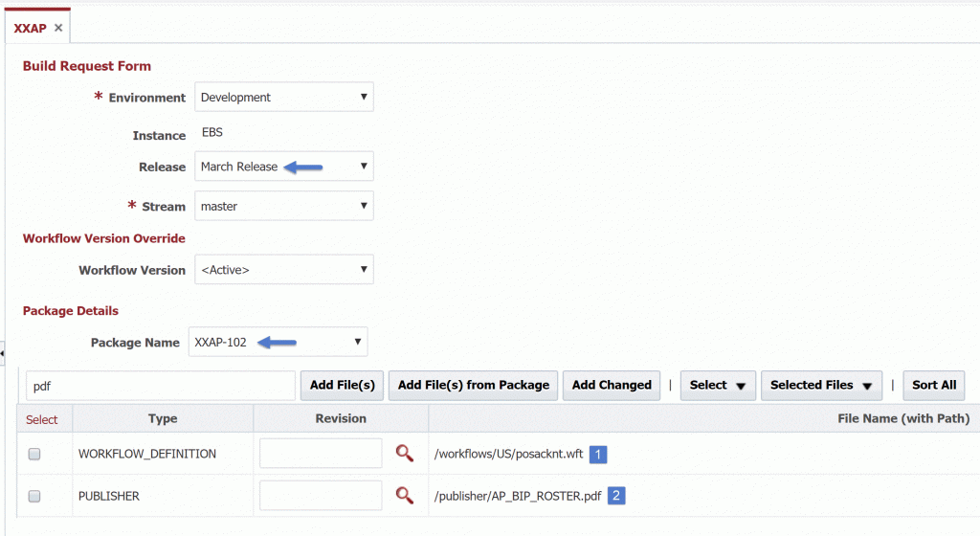Image resolution: width=980 pixels, height=536 pixels.
Task: Open the Package Name dropdown showing XXAP-102
Action: pyautogui.click(x=278, y=342)
